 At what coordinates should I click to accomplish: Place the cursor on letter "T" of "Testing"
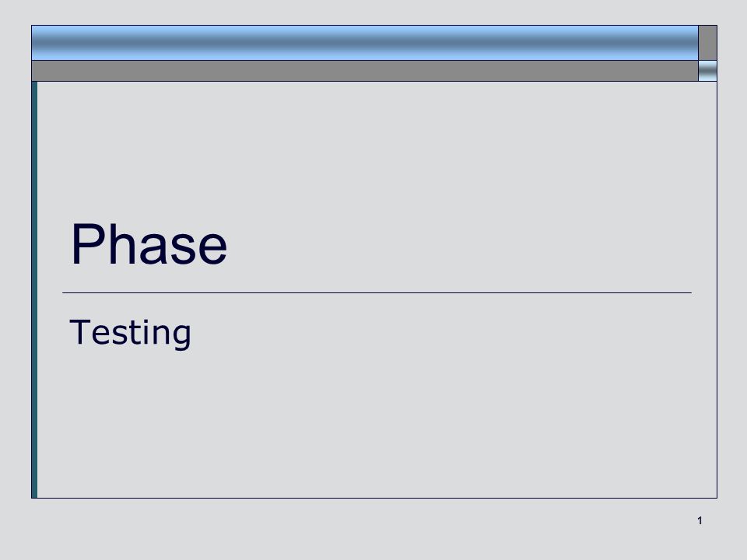(x=79, y=331)
